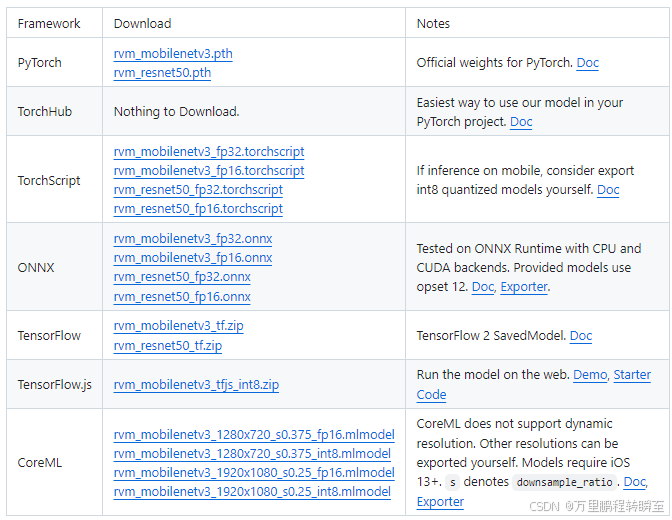Select the 'Official weights for PyTorch.' note
Image resolution: width=672 pixels, height=520 pixels.
[495, 63]
